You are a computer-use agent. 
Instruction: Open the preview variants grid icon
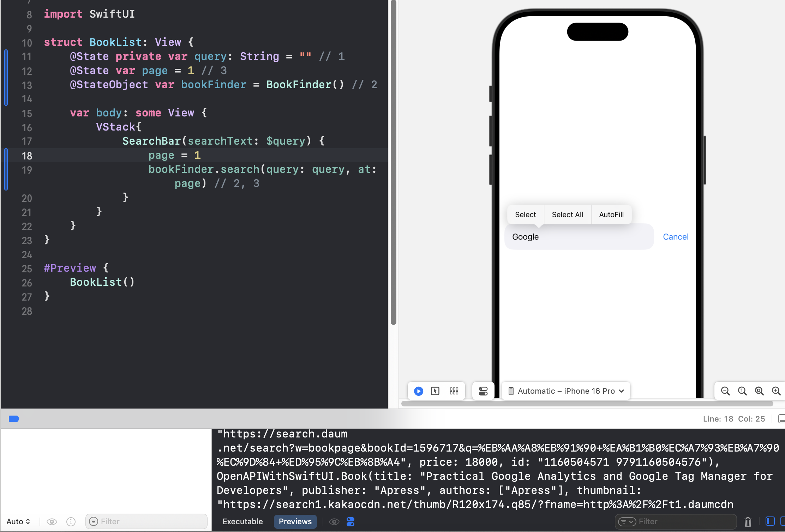[x=454, y=391]
